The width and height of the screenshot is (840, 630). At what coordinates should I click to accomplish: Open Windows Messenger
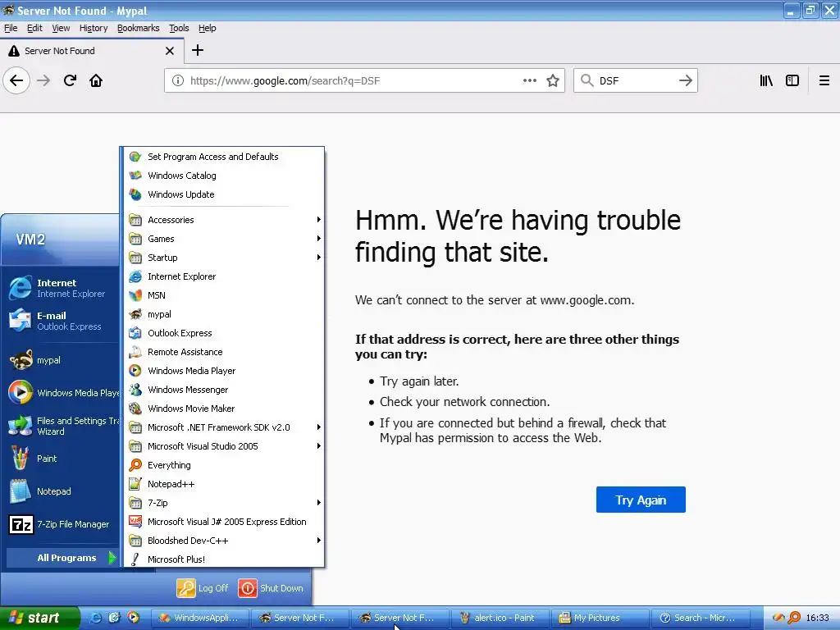point(224,390)
